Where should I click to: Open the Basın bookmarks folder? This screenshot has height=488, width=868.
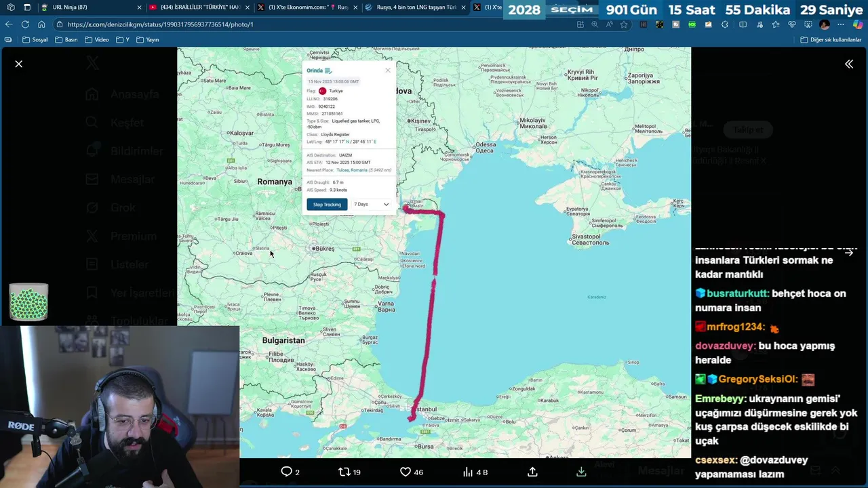point(66,40)
